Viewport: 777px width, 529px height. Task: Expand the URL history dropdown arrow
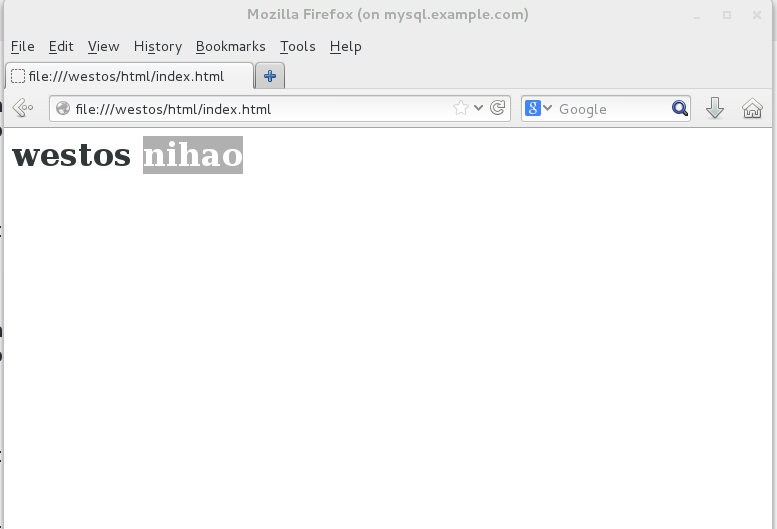coord(478,107)
